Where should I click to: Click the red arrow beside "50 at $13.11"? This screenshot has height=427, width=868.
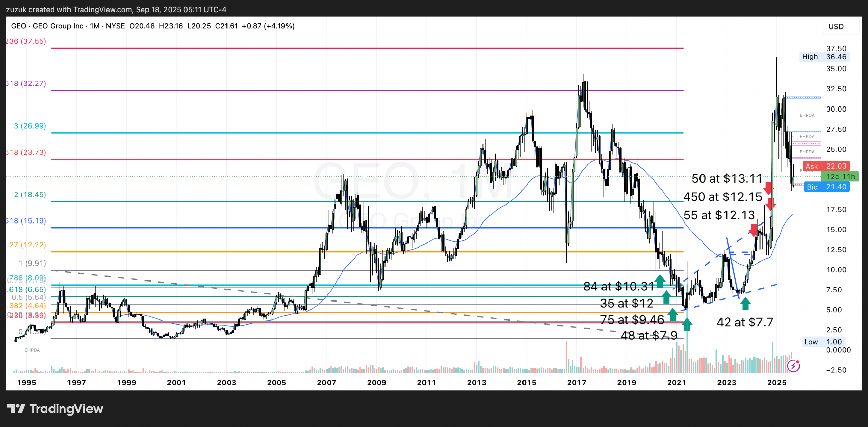[768, 188]
